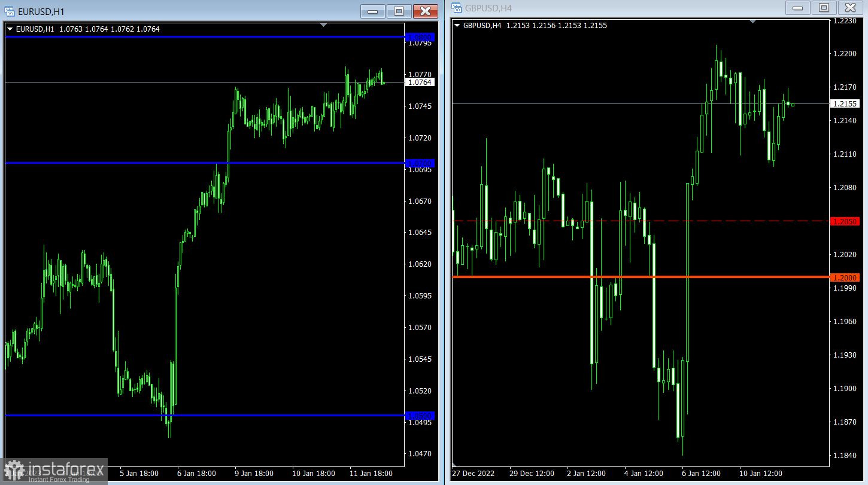Viewport: 868px width, 485px height.
Task: Open the GBPUSD,H4 chart label dropdown arrow
Action: click(457, 25)
